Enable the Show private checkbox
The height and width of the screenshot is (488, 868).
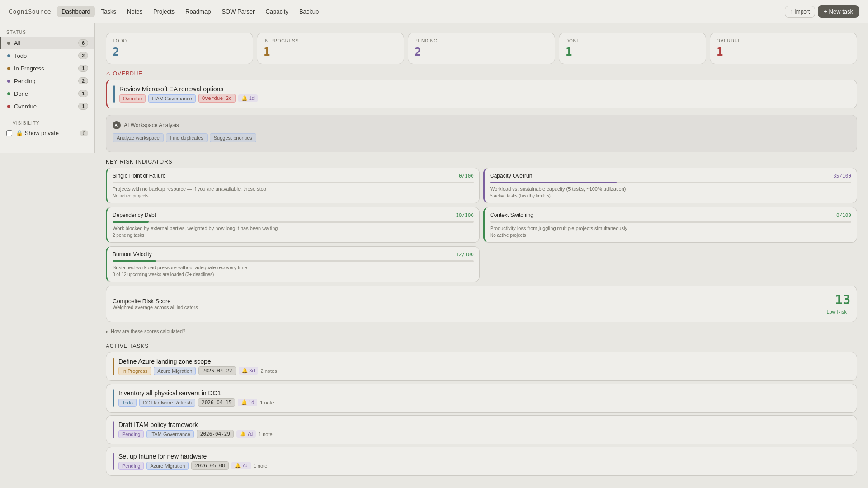coord(9,133)
